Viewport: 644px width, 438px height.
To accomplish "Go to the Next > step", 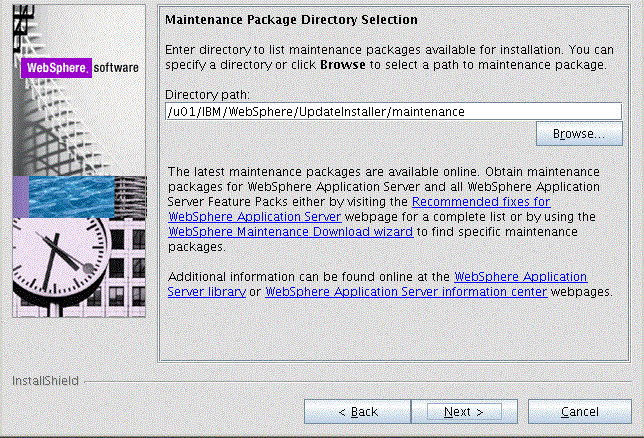I will click(x=464, y=411).
